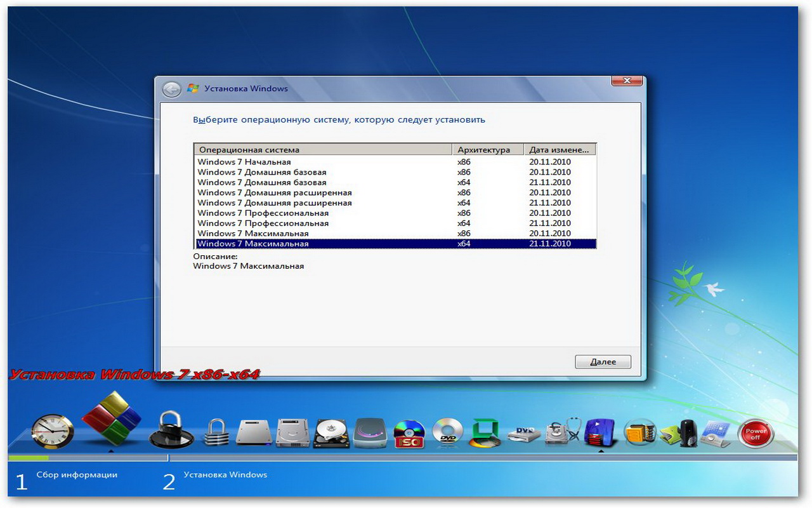Open the silver DVD disc icon
This screenshot has width=812, height=508.
pos(448,433)
